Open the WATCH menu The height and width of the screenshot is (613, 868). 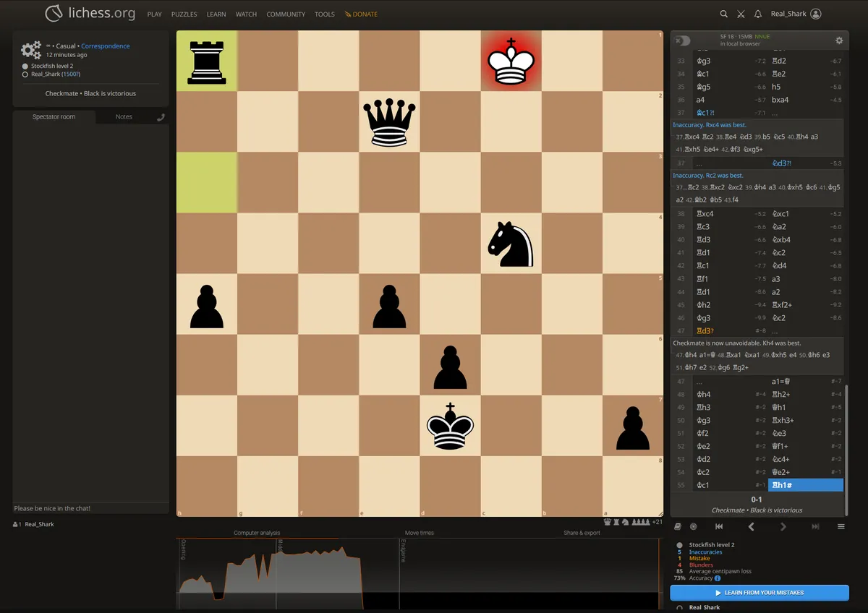(x=246, y=14)
